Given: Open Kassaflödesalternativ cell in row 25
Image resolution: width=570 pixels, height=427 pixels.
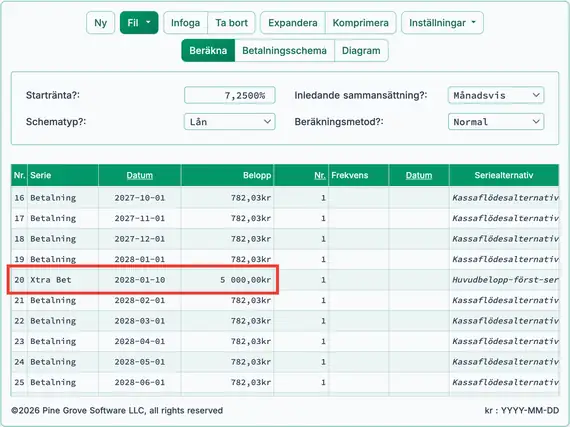Looking at the screenshot, I should coord(504,383).
